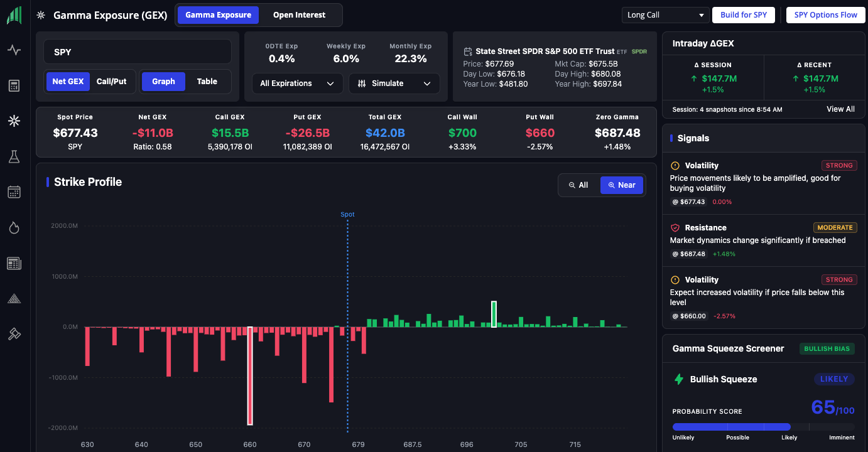This screenshot has height=452, width=868.
Task: Toggle to Call/Put view
Action: pyautogui.click(x=111, y=81)
